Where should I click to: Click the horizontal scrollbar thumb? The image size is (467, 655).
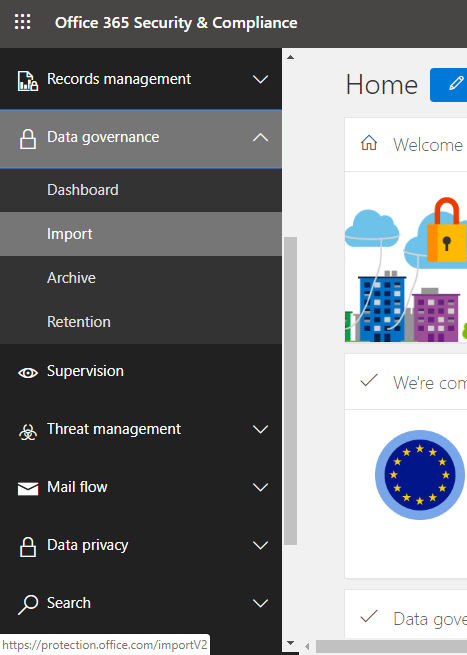coord(391,647)
